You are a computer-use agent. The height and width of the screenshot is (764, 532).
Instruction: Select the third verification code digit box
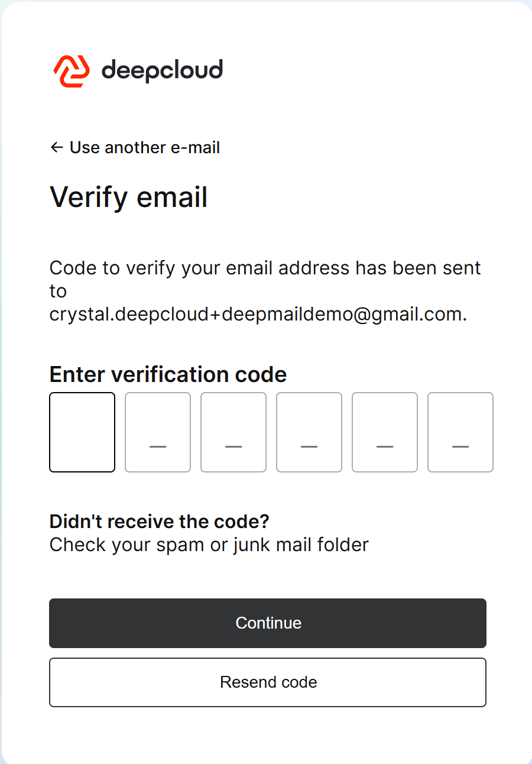point(233,432)
